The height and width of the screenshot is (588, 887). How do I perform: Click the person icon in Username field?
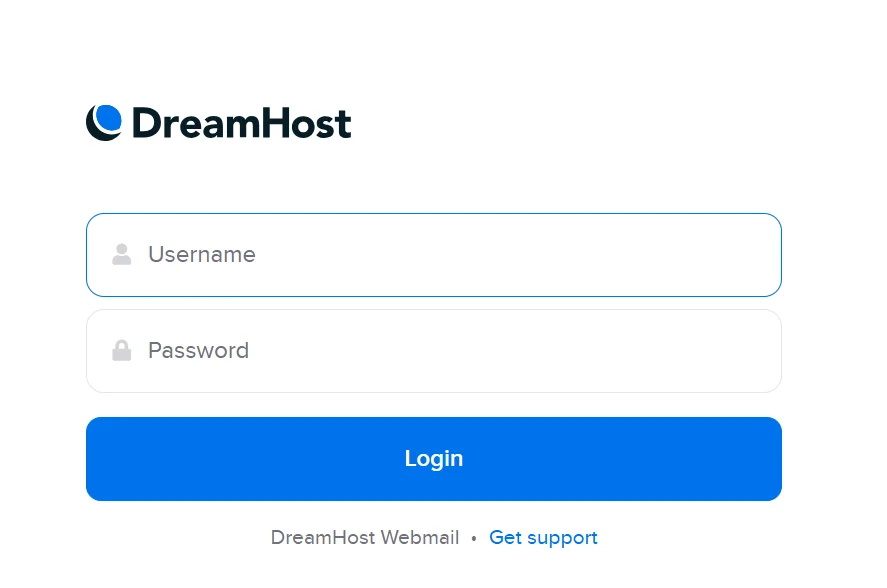point(121,255)
